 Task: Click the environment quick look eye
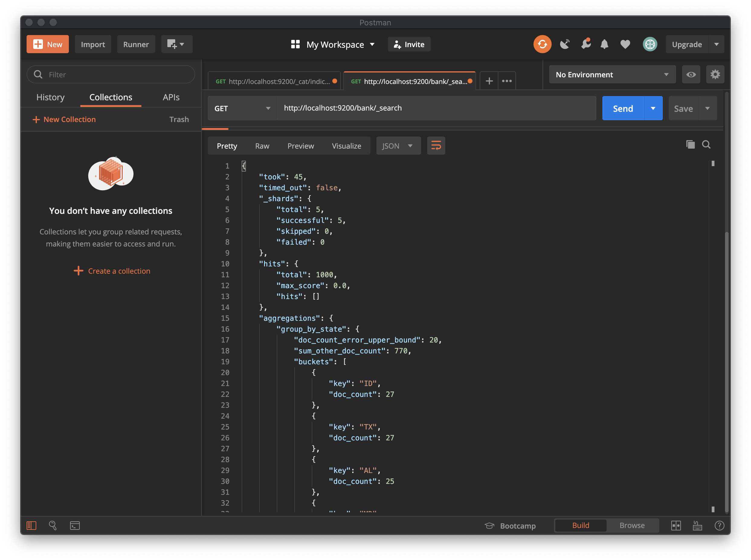[691, 75]
